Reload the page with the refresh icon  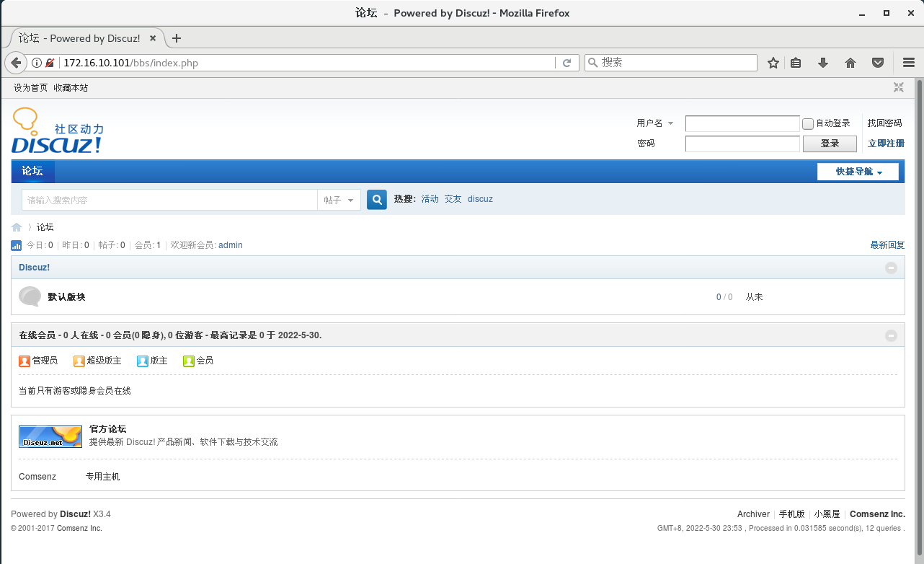(x=567, y=63)
